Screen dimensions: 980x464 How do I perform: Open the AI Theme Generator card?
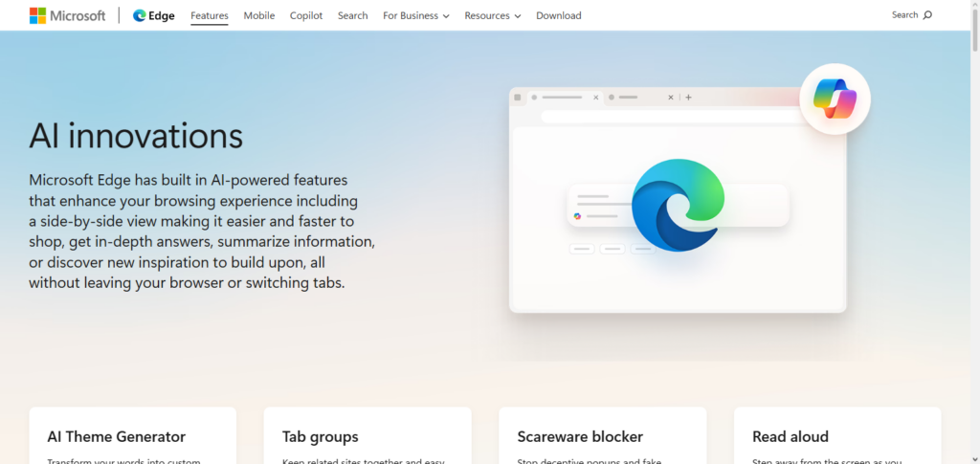pos(132,436)
